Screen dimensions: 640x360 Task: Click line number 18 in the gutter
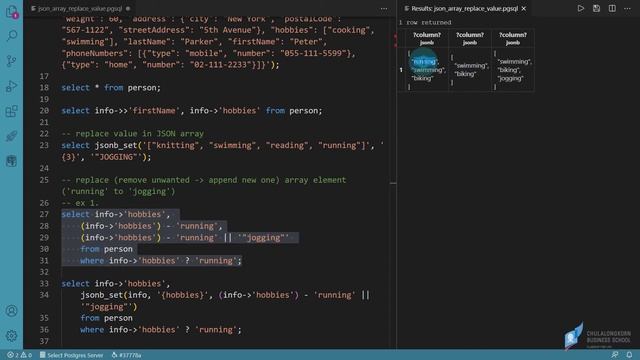tap(44, 88)
